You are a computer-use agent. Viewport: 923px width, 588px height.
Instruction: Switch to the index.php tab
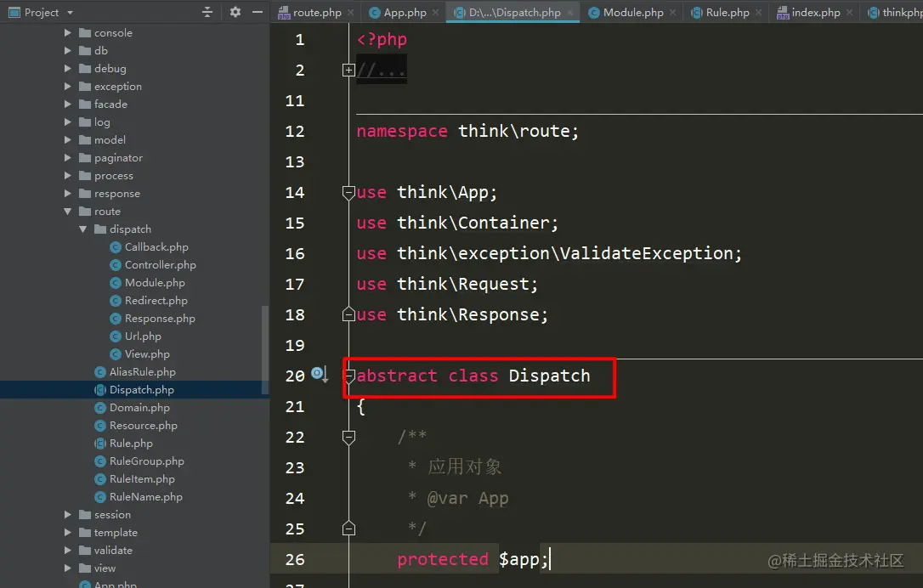tap(816, 13)
